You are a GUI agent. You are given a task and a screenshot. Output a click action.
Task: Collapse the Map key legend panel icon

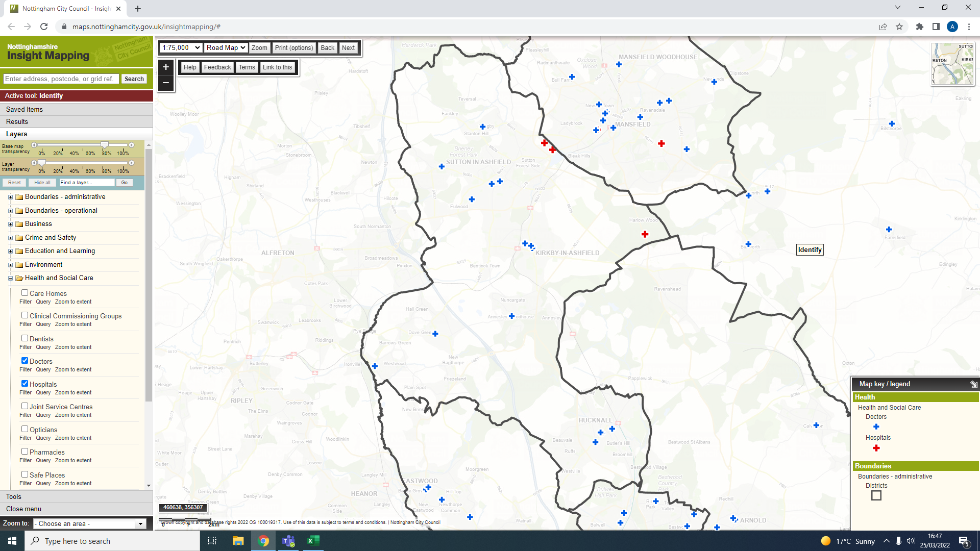[973, 384]
